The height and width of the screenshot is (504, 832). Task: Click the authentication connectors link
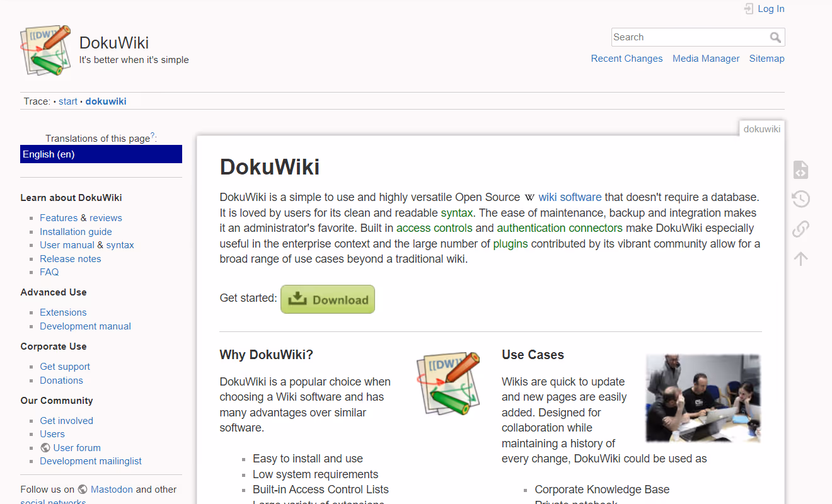(560, 228)
